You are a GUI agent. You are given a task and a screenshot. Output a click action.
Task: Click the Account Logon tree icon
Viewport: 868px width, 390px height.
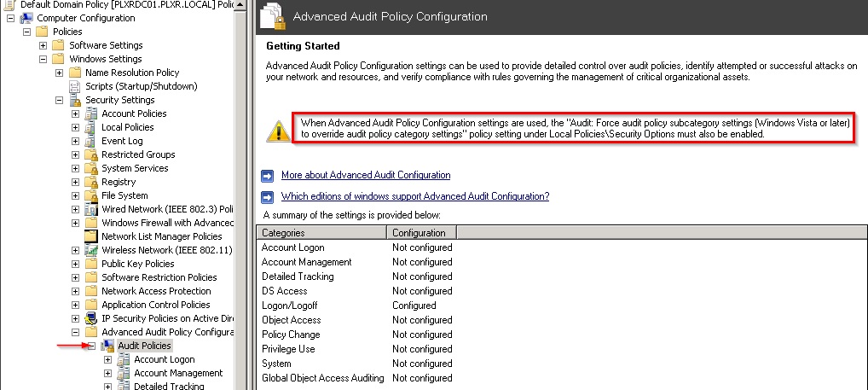click(x=124, y=359)
